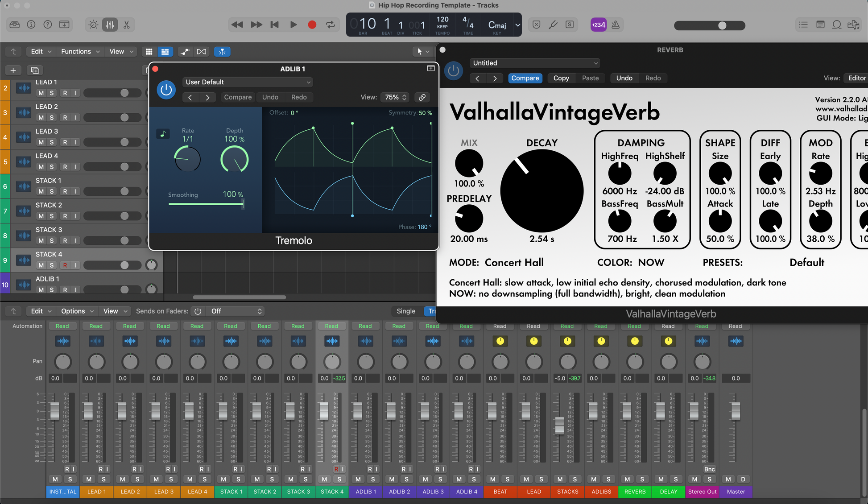Solo the STACK 2 track header
Screen dimensions: 868x504
pyautogui.click(x=52, y=216)
